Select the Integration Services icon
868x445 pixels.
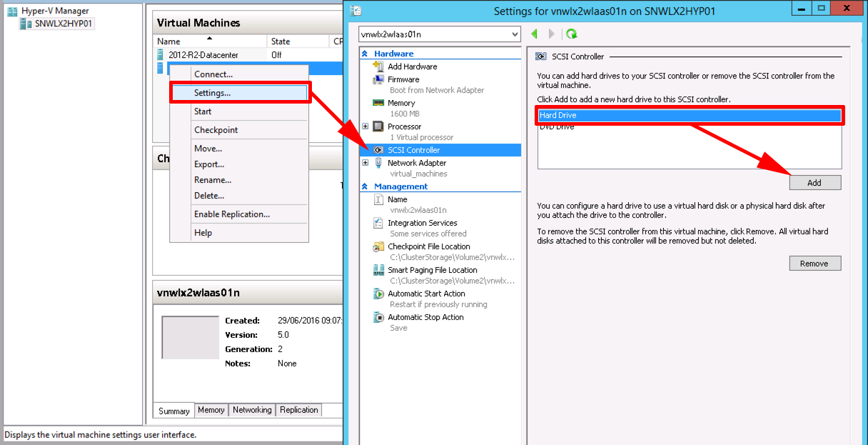378,223
